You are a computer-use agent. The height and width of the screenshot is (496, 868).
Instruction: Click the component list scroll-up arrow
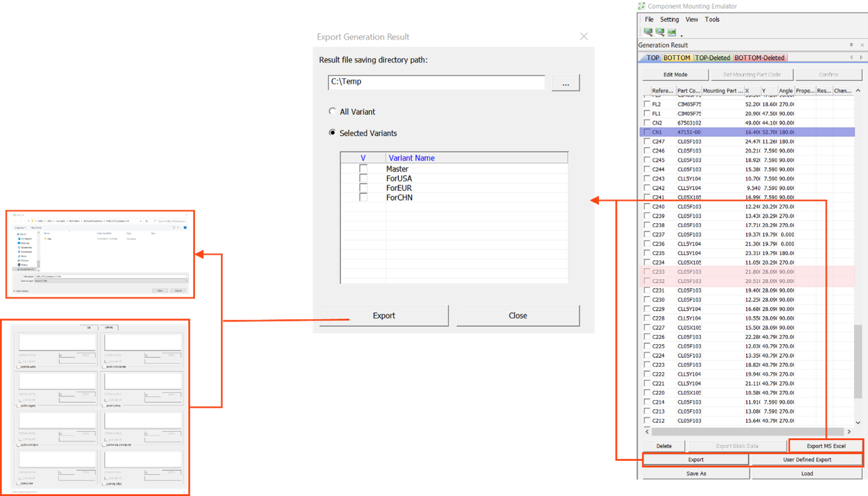pos(858,91)
